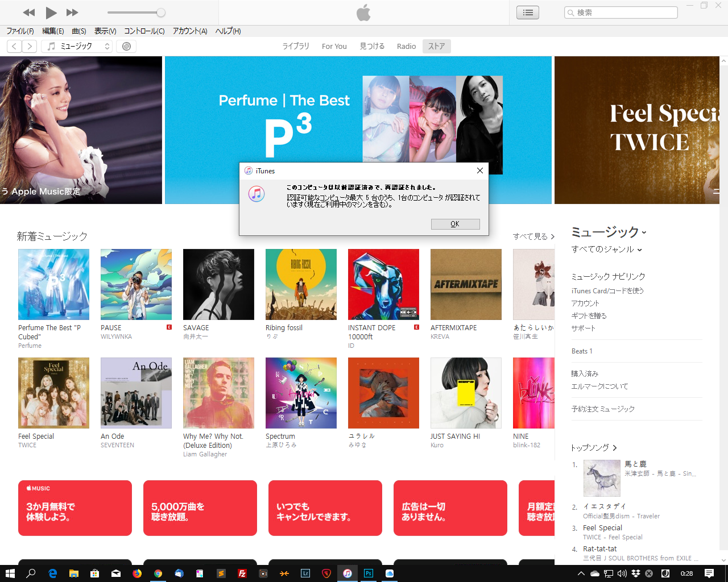Switch to the For You tab

pyautogui.click(x=334, y=47)
